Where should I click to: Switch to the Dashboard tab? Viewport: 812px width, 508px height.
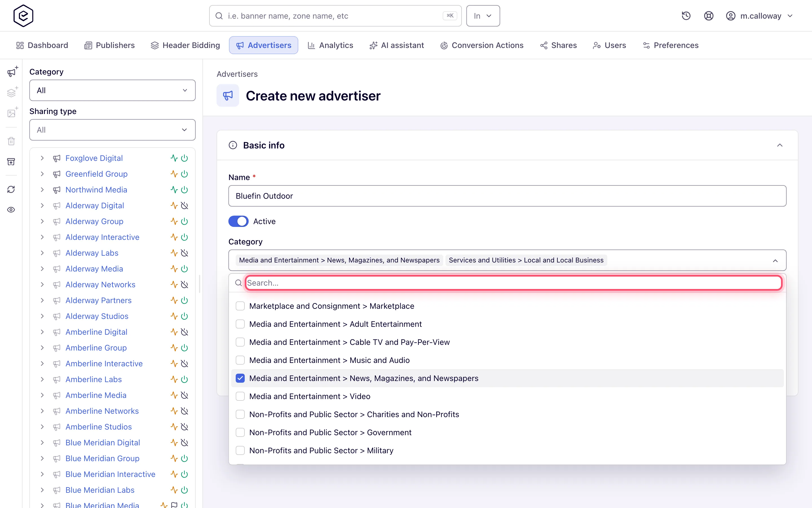point(42,45)
